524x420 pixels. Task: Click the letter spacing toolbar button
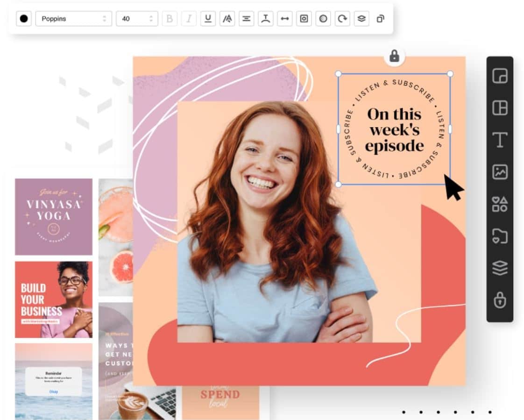pyautogui.click(x=284, y=19)
